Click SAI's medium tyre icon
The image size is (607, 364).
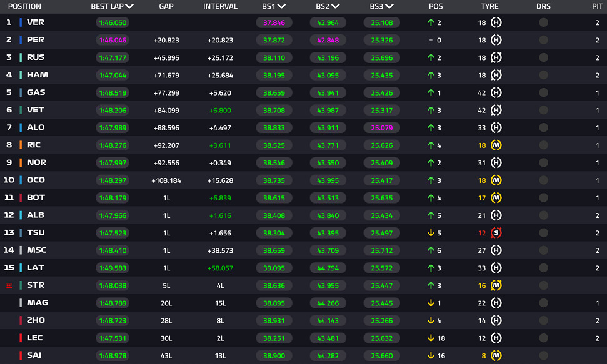click(496, 355)
